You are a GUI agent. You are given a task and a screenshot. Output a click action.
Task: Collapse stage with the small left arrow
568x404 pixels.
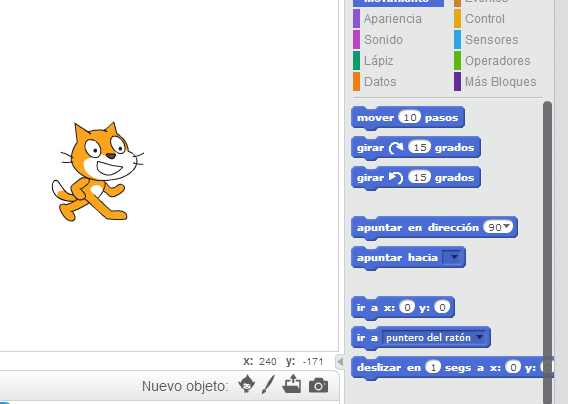(x=340, y=361)
